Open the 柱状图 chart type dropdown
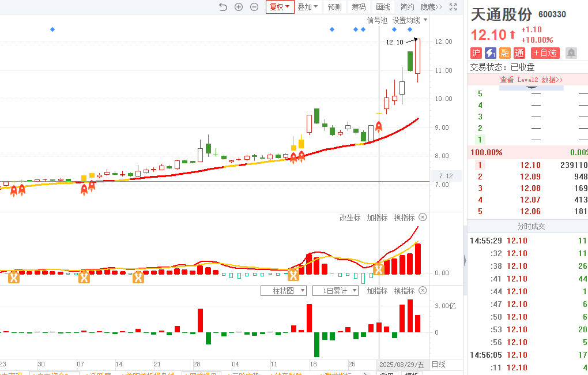This screenshot has width=588, height=375. 284,291
